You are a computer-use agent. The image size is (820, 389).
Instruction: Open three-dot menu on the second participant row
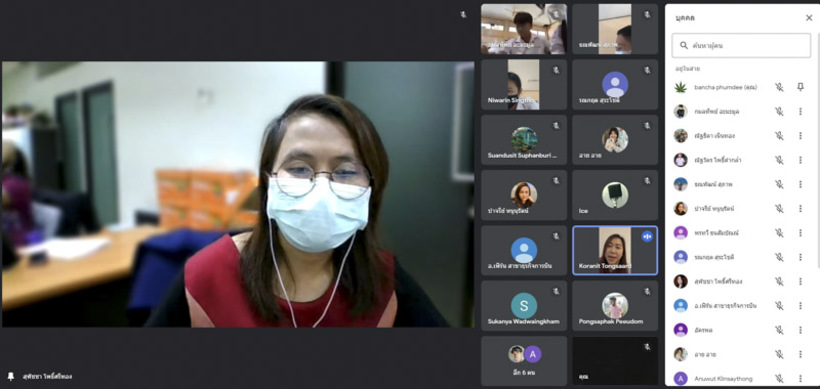pyautogui.click(x=800, y=111)
